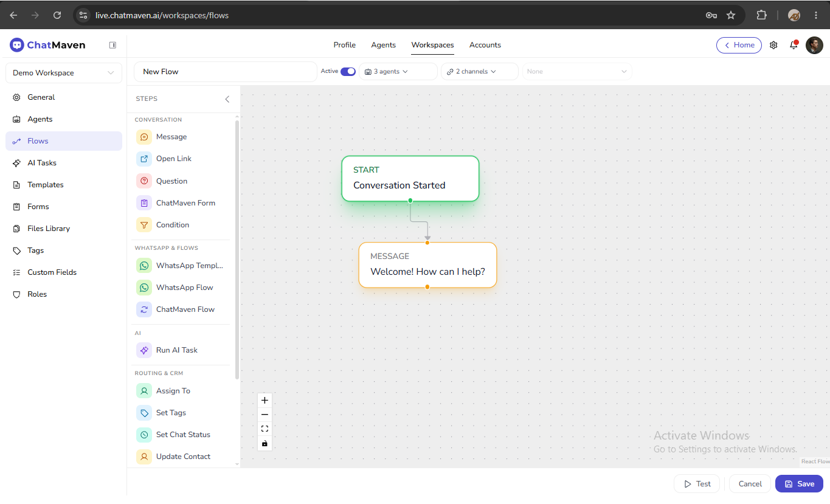Open the browser menu three dots
The image size is (830, 504).
click(816, 15)
